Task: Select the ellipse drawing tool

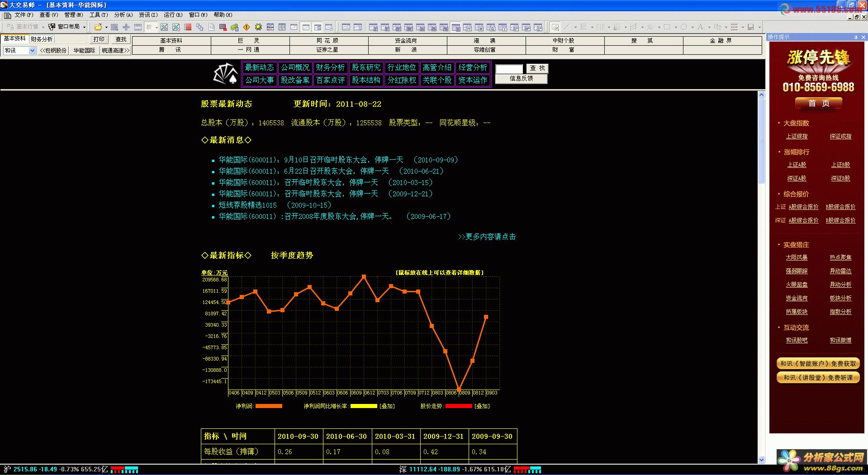Action: [x=684, y=27]
